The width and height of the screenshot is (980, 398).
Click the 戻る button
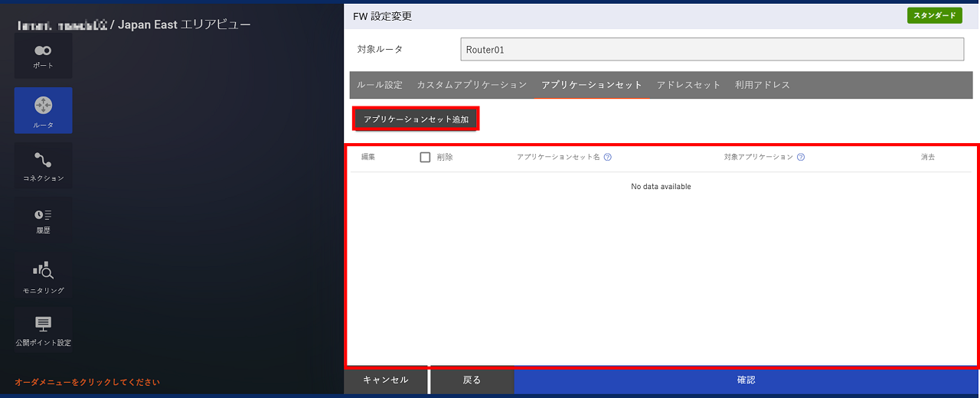(x=472, y=380)
